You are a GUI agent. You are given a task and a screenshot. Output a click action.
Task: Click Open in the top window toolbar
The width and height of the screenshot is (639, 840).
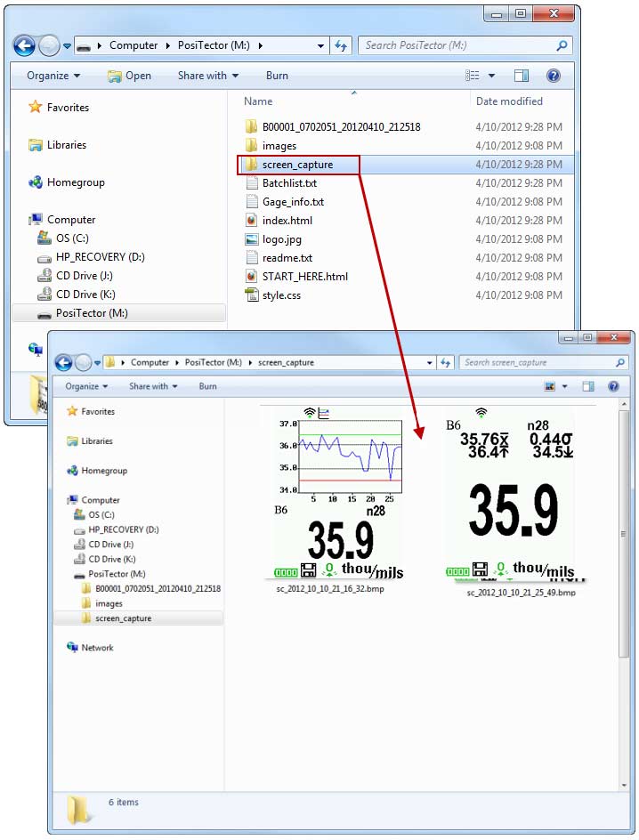point(130,76)
